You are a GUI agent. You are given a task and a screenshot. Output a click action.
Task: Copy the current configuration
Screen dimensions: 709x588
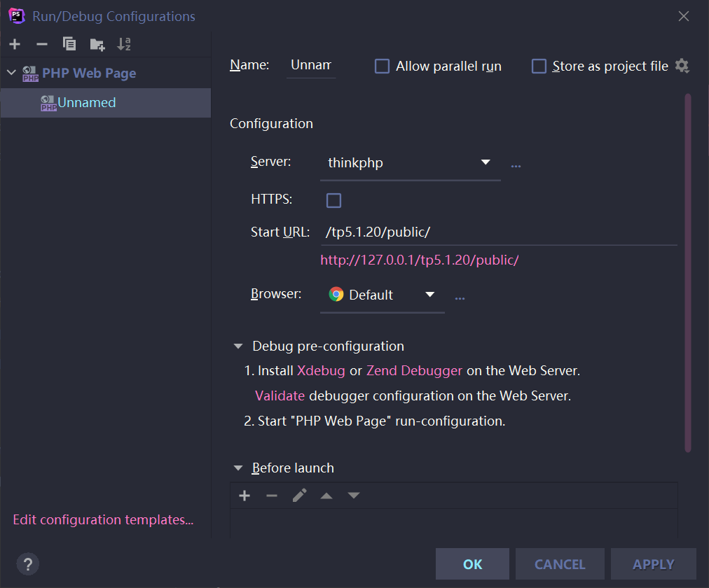pyautogui.click(x=69, y=43)
